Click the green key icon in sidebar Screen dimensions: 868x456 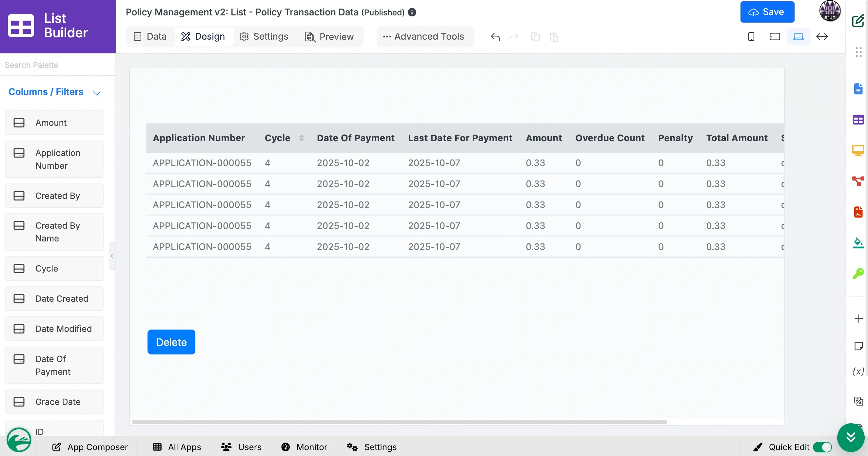coord(858,274)
